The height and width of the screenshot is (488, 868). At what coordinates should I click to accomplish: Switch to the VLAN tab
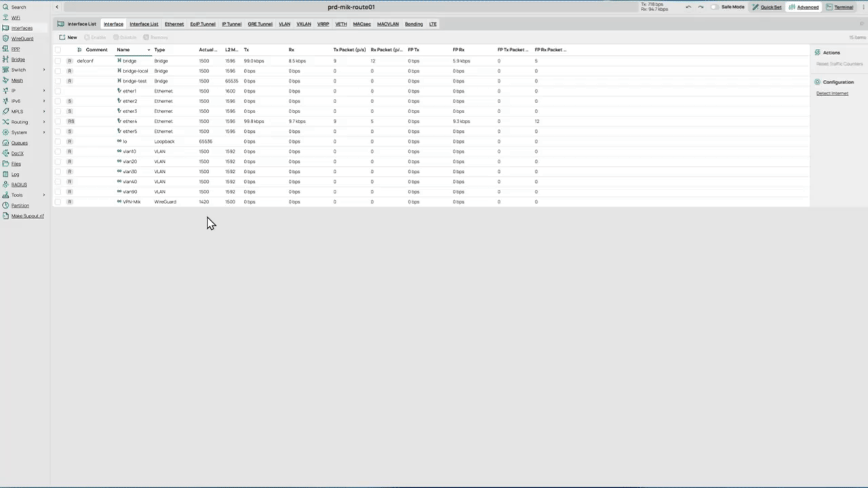(284, 24)
